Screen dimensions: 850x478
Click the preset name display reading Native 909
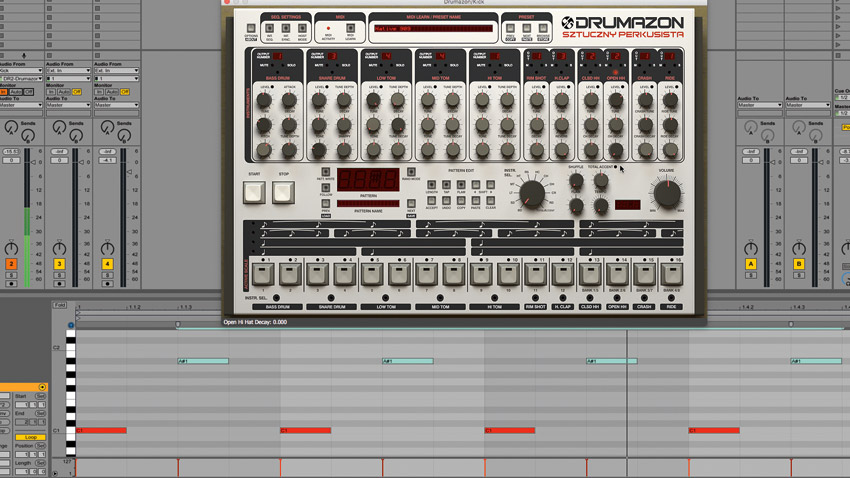point(433,29)
